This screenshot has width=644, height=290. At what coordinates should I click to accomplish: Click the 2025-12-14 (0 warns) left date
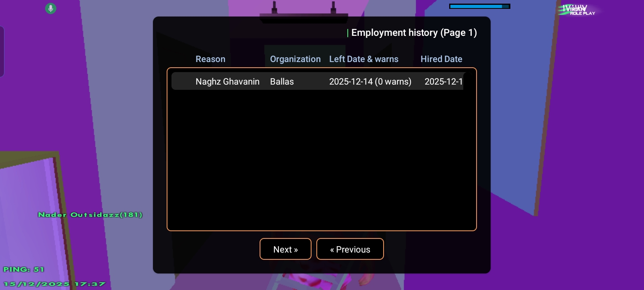point(370,81)
